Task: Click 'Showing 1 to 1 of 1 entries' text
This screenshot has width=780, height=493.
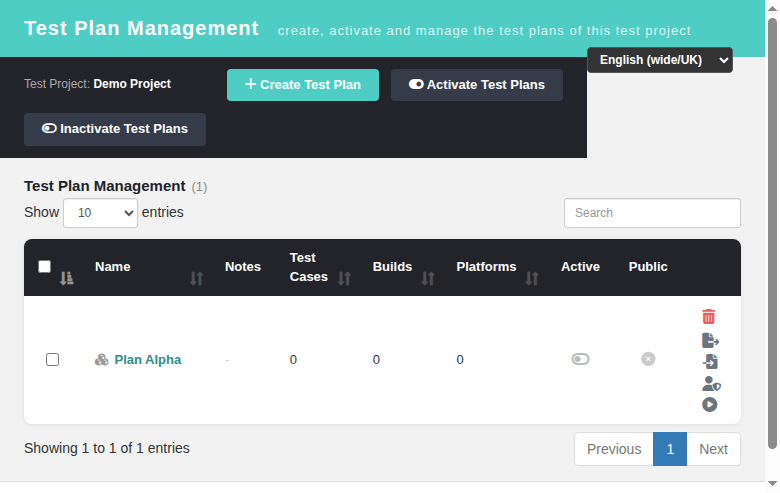Action: point(107,448)
